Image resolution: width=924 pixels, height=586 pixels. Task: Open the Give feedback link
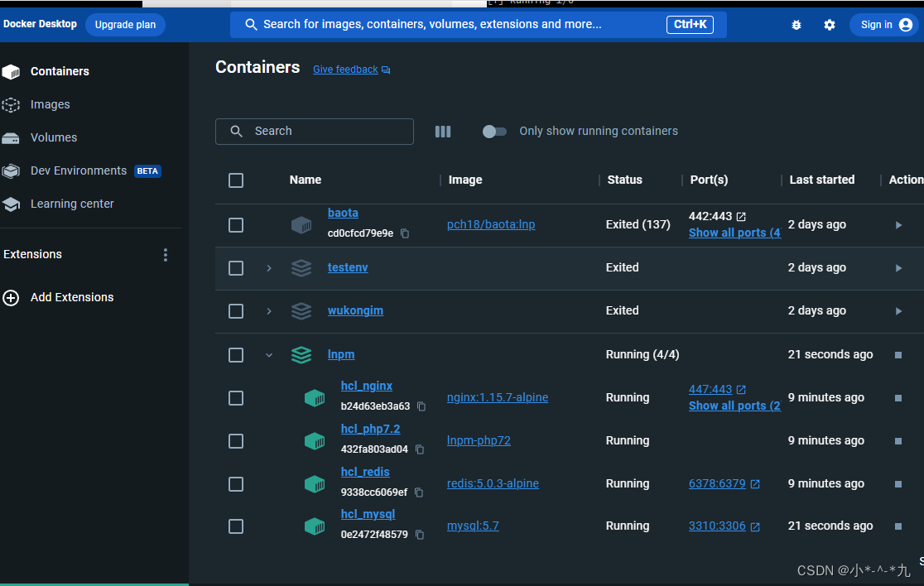pyautogui.click(x=345, y=70)
